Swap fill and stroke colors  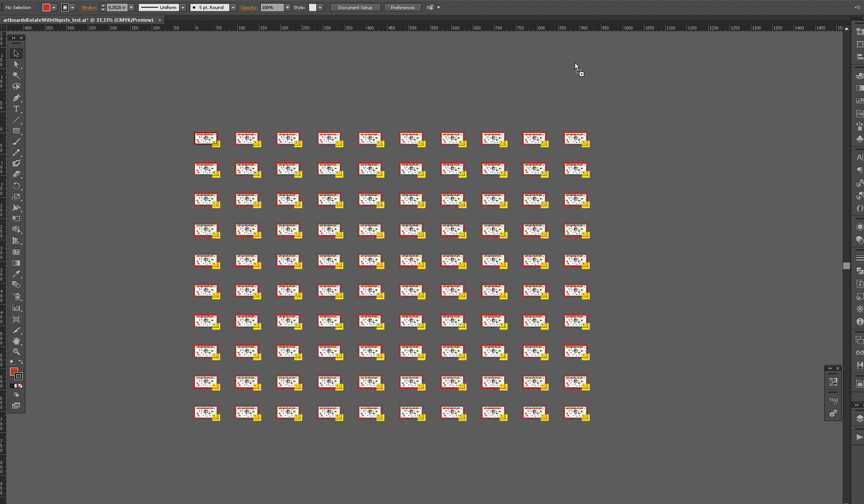[21, 362]
